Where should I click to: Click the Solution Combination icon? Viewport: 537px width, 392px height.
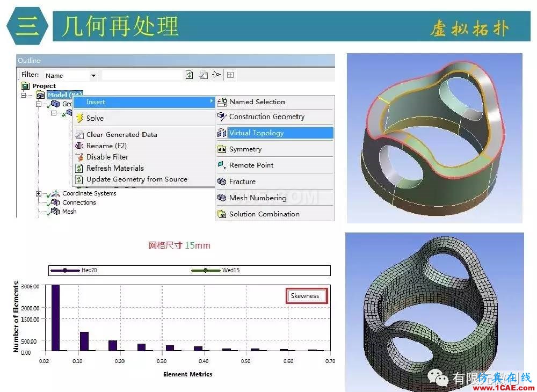tap(222, 214)
